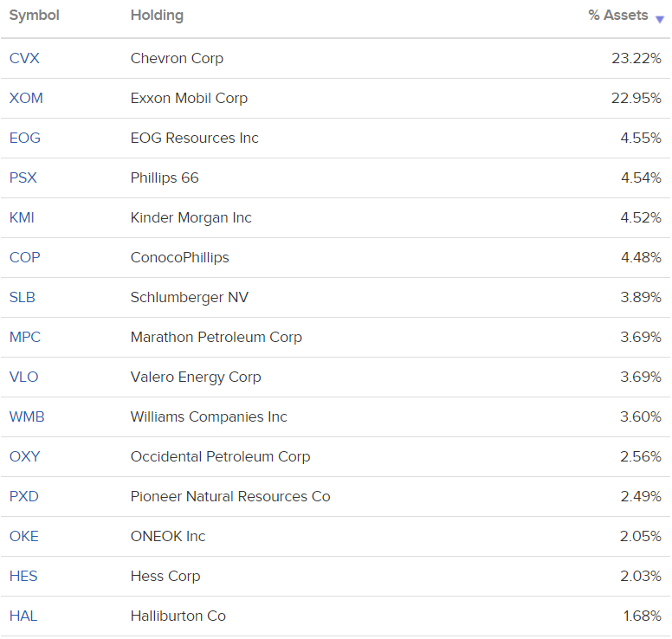Click the Holding column header

click(x=157, y=16)
